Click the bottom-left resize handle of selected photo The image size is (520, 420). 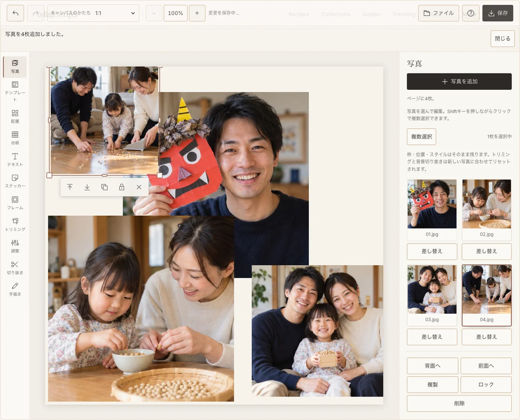pos(49,175)
